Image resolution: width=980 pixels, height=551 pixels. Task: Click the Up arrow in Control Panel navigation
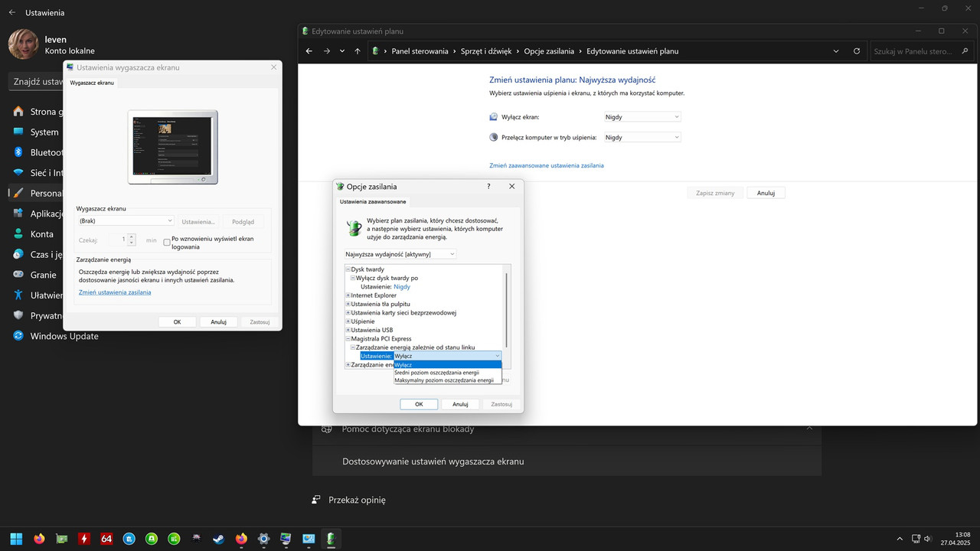click(358, 51)
